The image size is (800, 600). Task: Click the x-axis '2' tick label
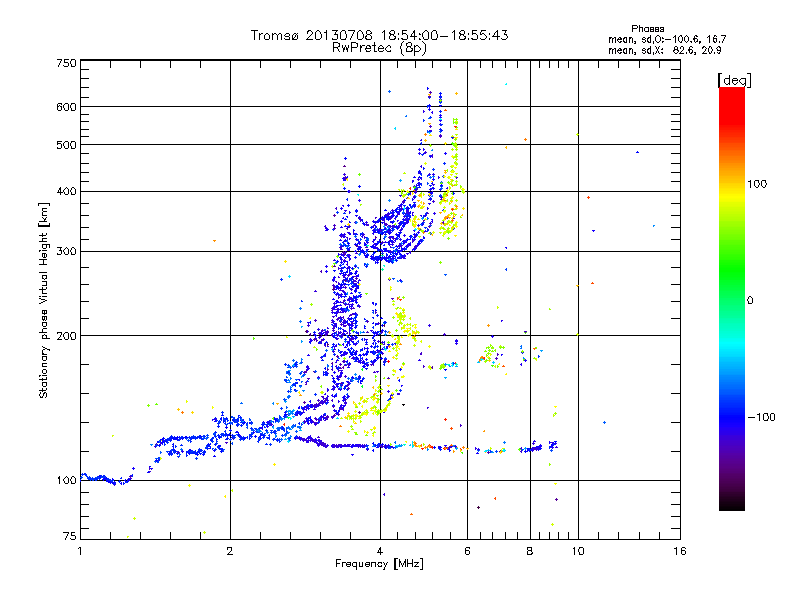230,551
